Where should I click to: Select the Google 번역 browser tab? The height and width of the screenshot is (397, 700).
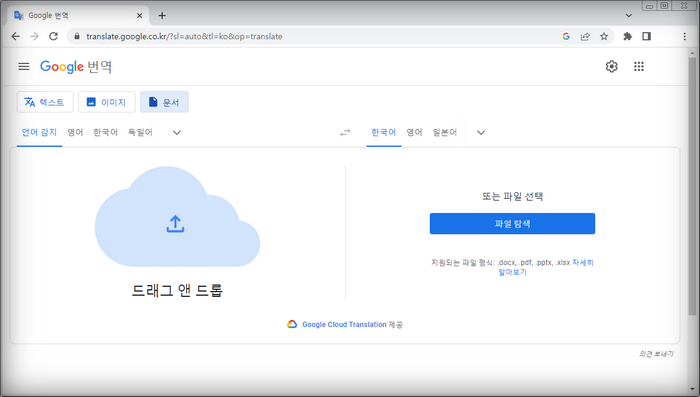78,16
